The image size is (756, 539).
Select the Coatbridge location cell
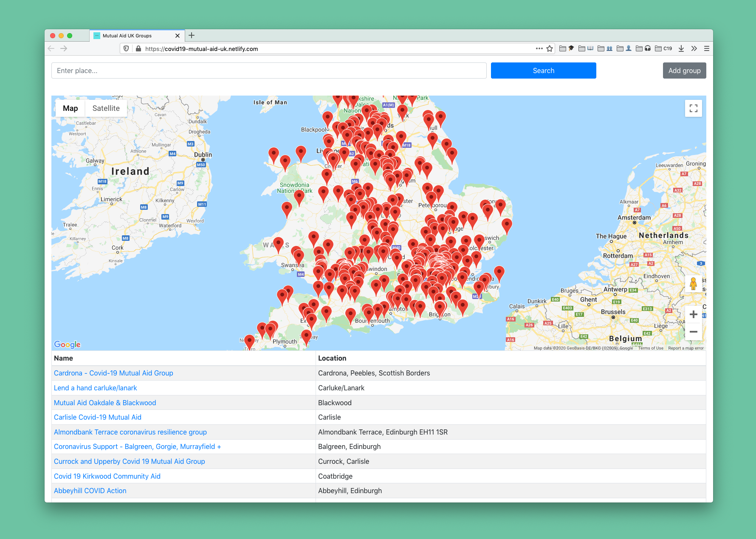coord(511,476)
